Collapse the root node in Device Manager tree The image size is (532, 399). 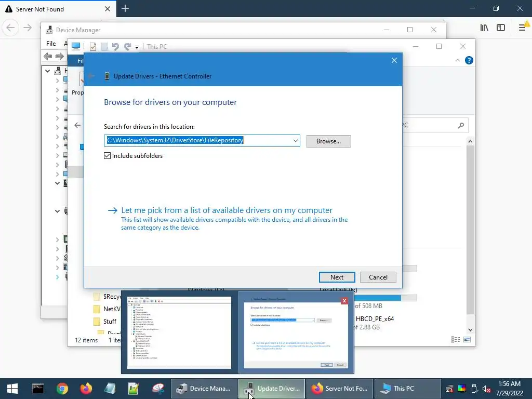pyautogui.click(x=48, y=71)
